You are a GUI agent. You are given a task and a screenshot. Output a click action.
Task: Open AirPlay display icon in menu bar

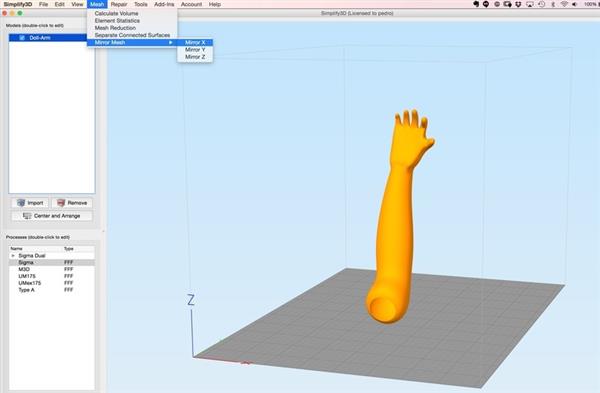coord(530,4)
